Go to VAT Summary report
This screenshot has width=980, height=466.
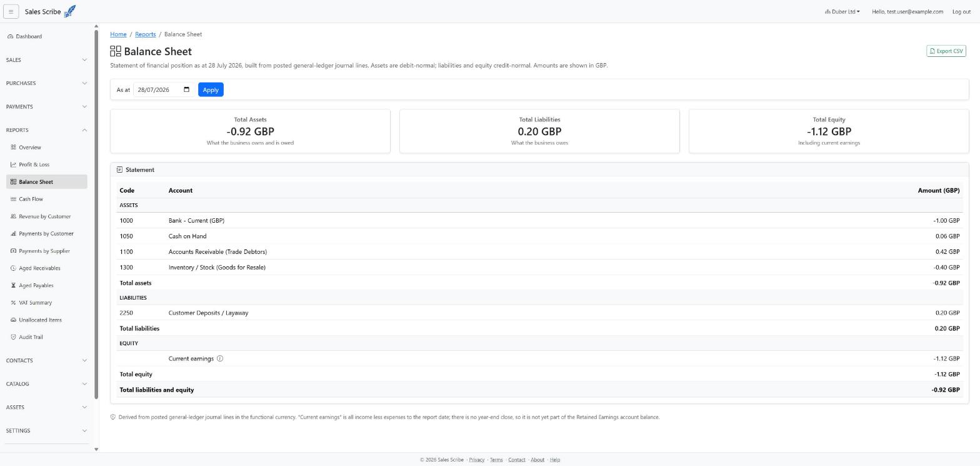(47, 303)
